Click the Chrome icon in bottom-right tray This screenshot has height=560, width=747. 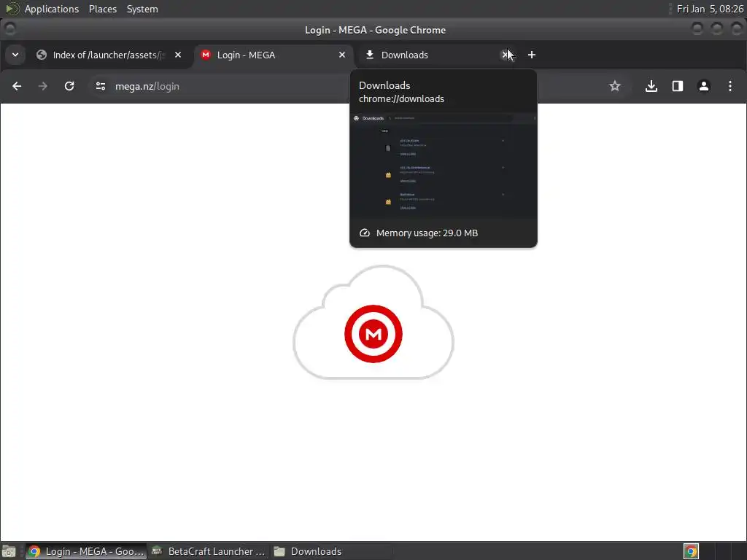(x=691, y=551)
